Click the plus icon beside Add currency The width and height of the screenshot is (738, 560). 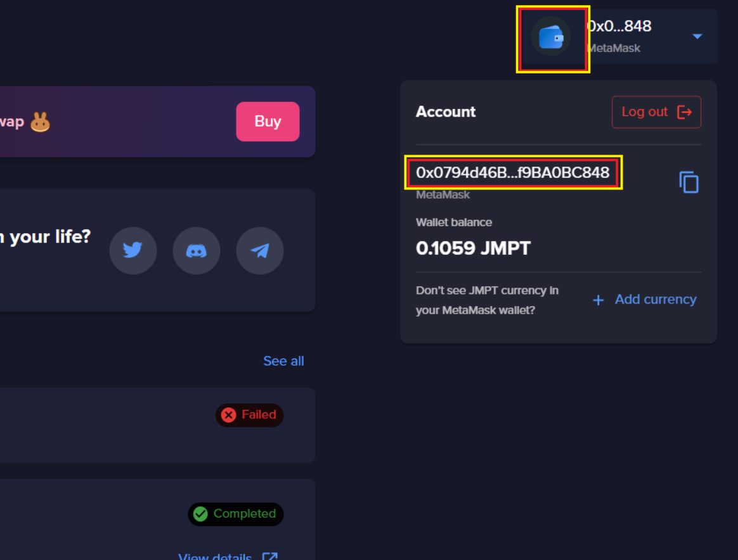point(598,300)
